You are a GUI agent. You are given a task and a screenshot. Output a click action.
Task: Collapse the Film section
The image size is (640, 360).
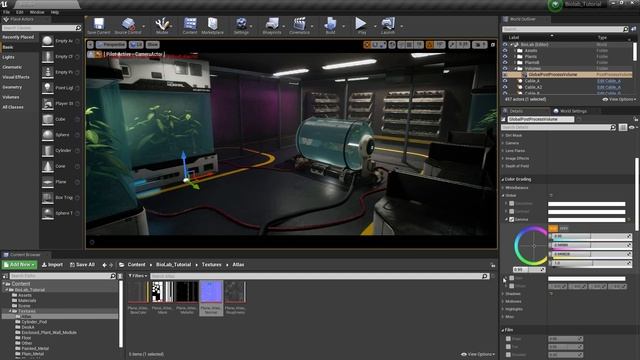[x=503, y=330]
